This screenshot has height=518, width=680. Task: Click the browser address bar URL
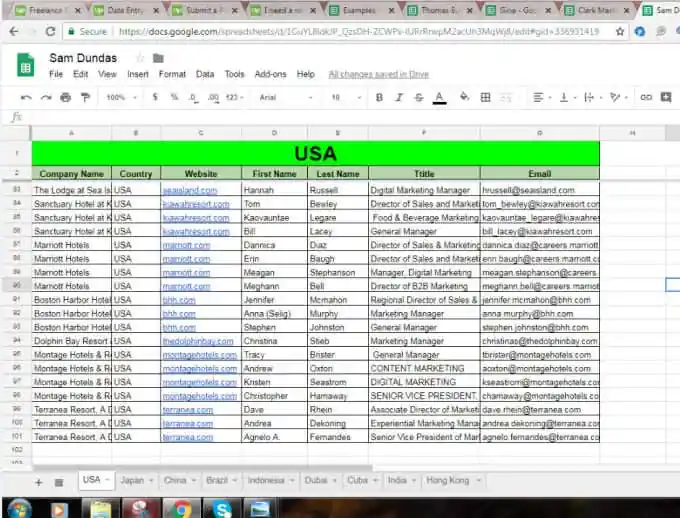point(359,32)
